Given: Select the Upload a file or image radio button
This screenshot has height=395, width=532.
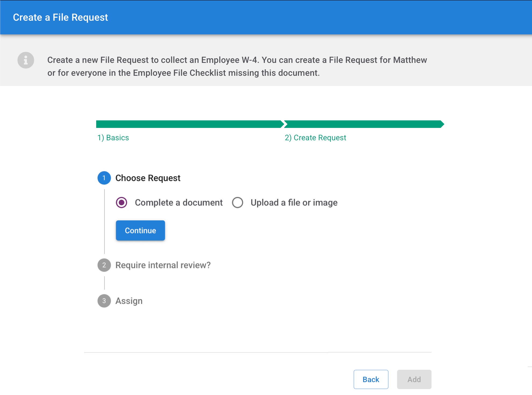Looking at the screenshot, I should click(238, 203).
